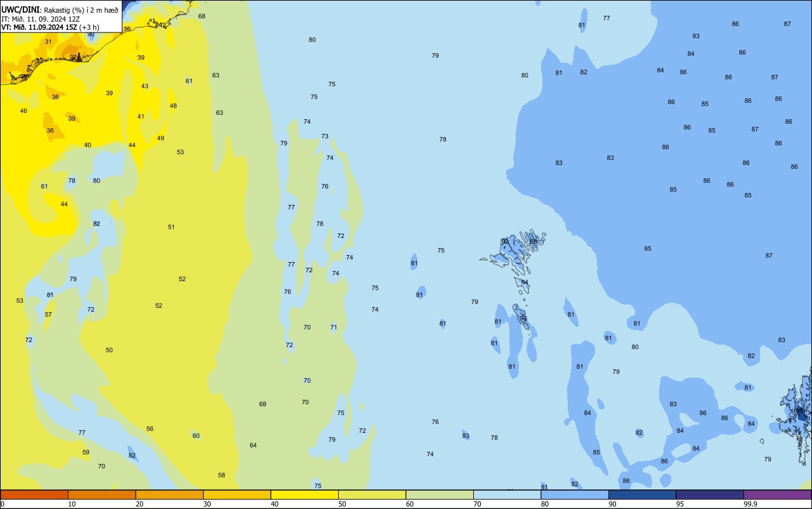Click the humidity value '59' on the map
This screenshot has height=509, width=812.
86,453
